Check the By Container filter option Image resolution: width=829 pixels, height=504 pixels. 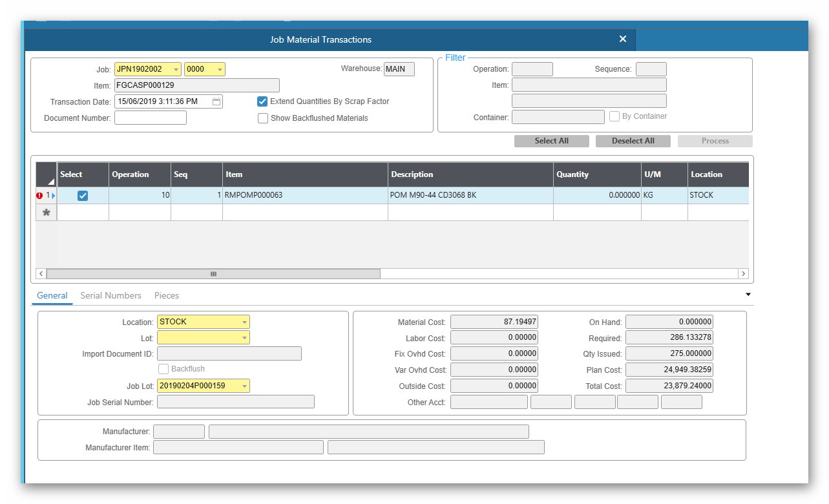(614, 116)
